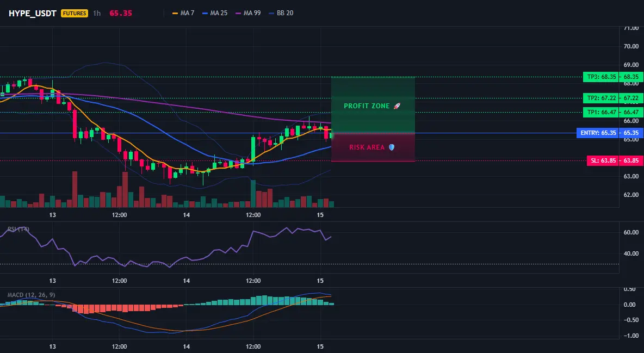Image resolution: width=644 pixels, height=353 pixels.
Task: Toggle the MA 99 legend item
Action: tap(248, 13)
